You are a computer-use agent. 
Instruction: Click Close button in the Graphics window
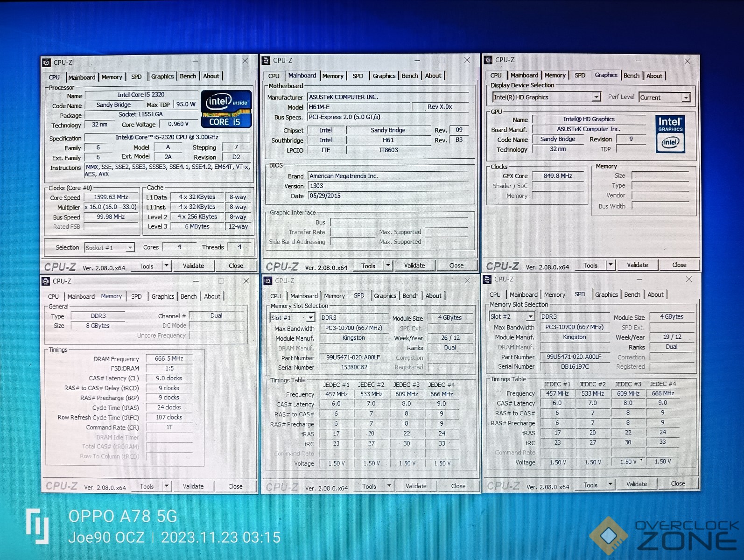(x=679, y=265)
